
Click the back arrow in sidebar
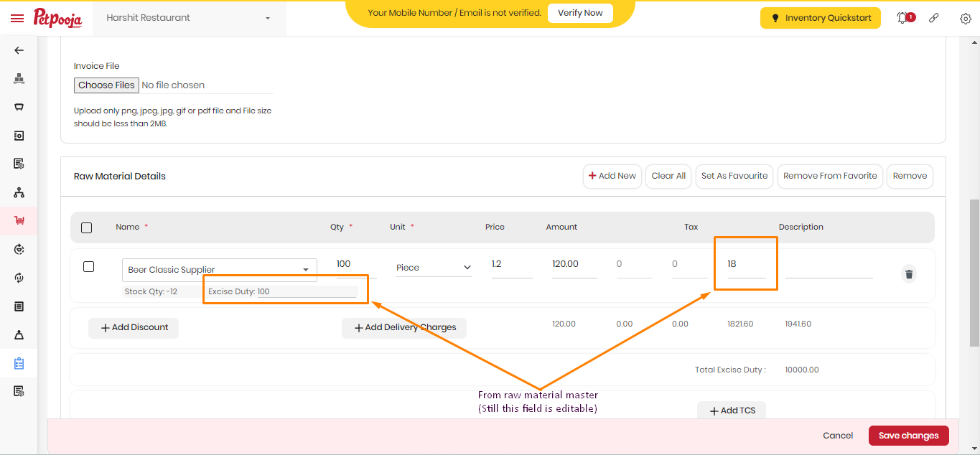point(19,50)
